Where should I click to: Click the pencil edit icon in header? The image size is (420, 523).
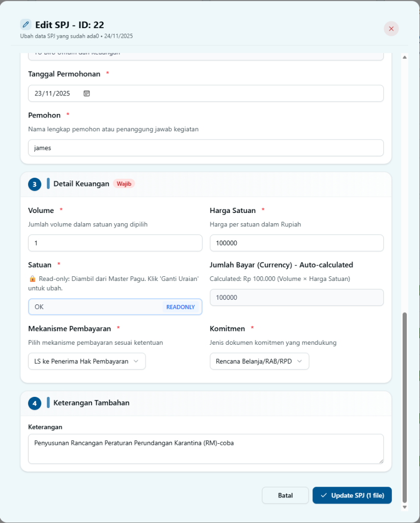tap(26, 25)
